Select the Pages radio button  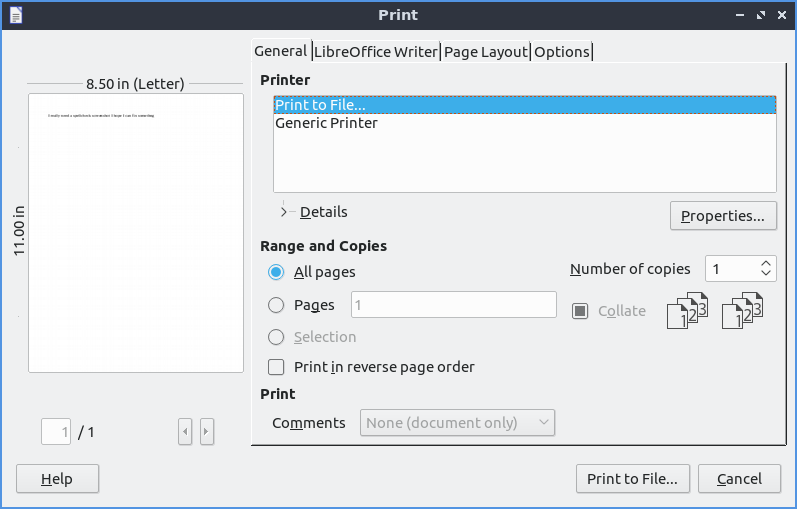click(276, 305)
